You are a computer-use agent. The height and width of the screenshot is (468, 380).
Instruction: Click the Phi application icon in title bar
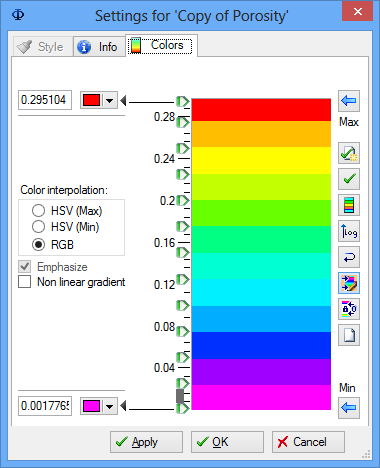[x=18, y=15]
